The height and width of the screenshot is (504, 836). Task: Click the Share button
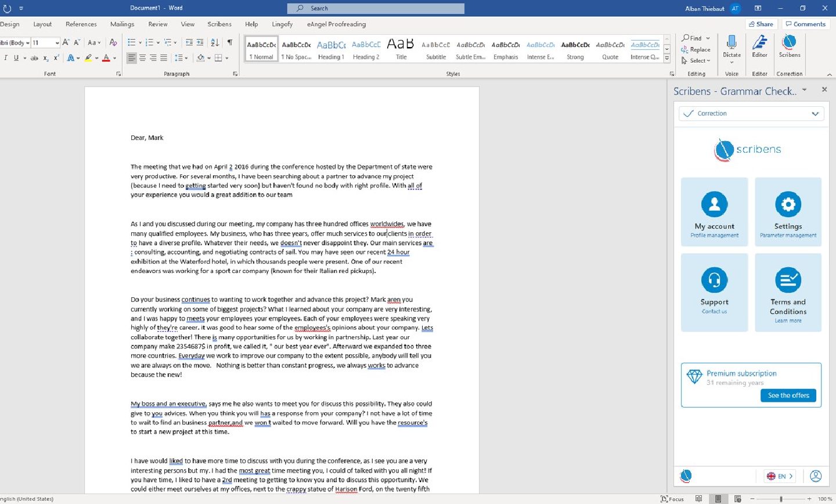click(x=761, y=24)
